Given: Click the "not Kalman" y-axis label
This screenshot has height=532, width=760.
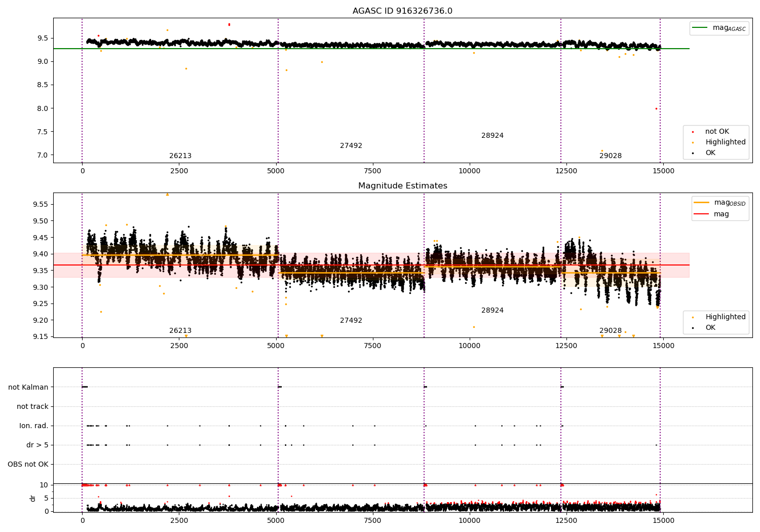Looking at the screenshot, I should (x=28, y=387).
